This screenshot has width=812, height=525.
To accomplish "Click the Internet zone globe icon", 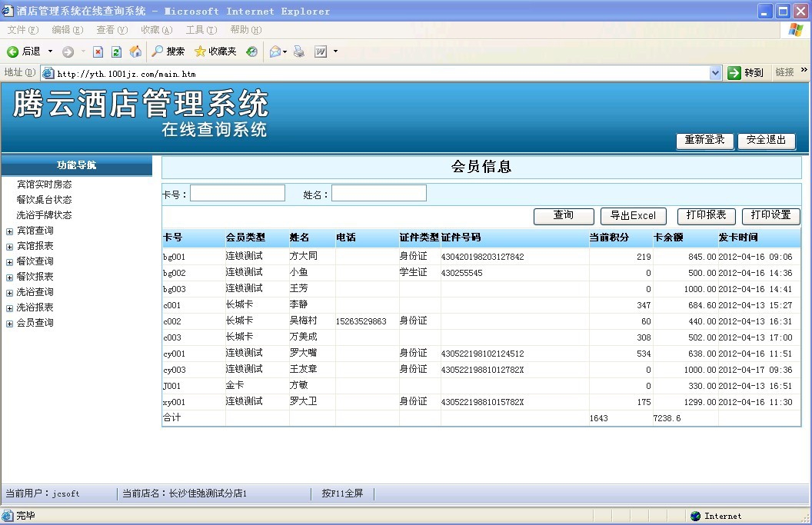I will pyautogui.click(x=695, y=516).
